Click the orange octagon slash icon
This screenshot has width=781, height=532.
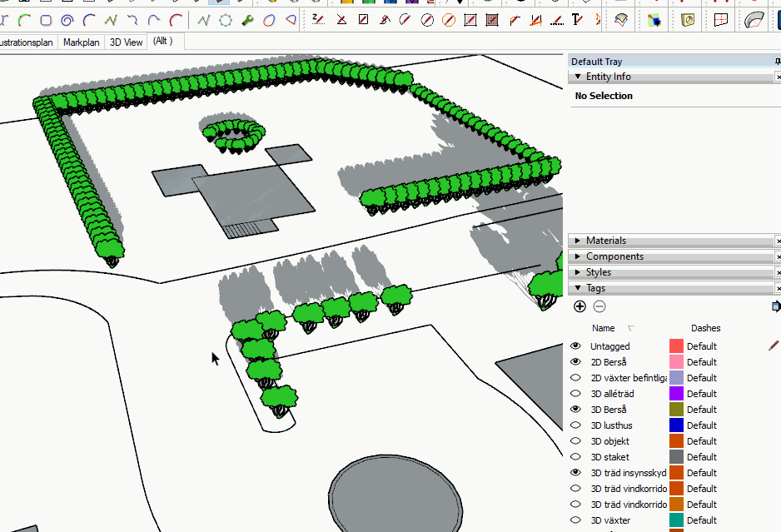[x=448, y=20]
